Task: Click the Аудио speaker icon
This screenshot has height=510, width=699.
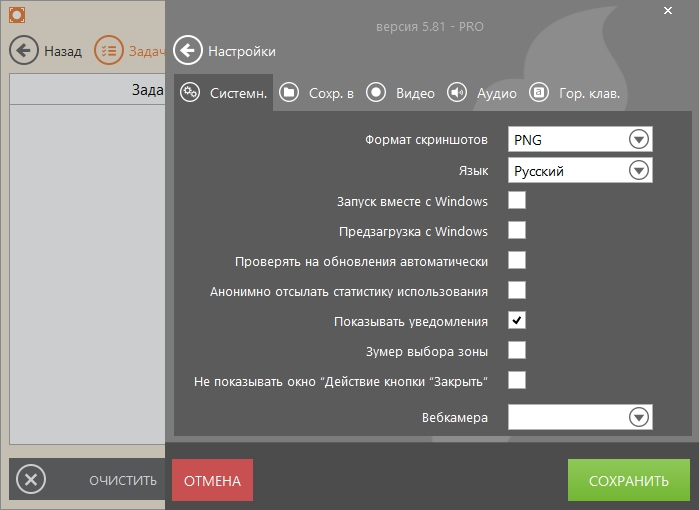Action: (457, 92)
